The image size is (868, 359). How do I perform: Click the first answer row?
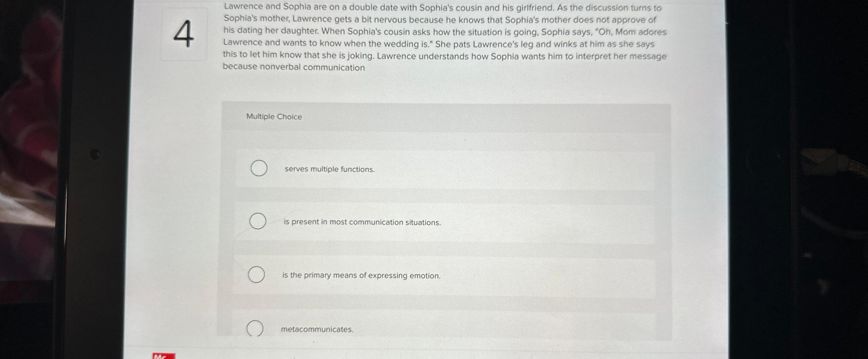click(445, 168)
